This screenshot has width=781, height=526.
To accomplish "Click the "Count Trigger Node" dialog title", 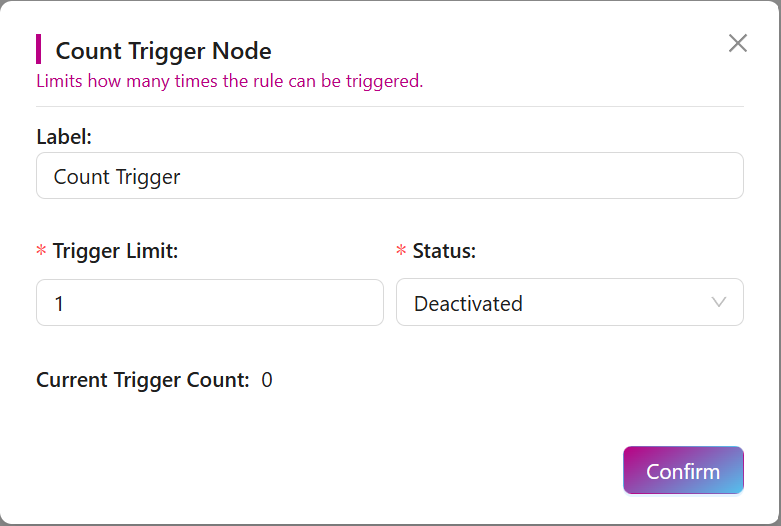I will click(x=163, y=51).
